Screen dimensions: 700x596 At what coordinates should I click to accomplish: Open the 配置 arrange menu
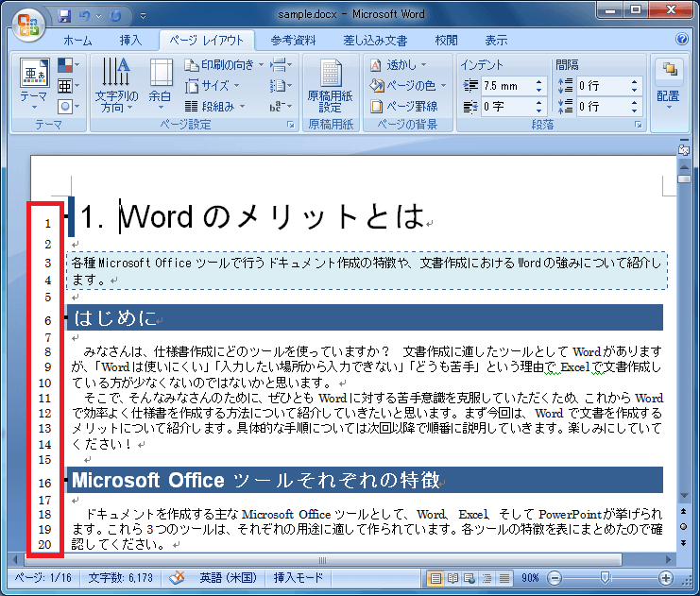point(668,85)
